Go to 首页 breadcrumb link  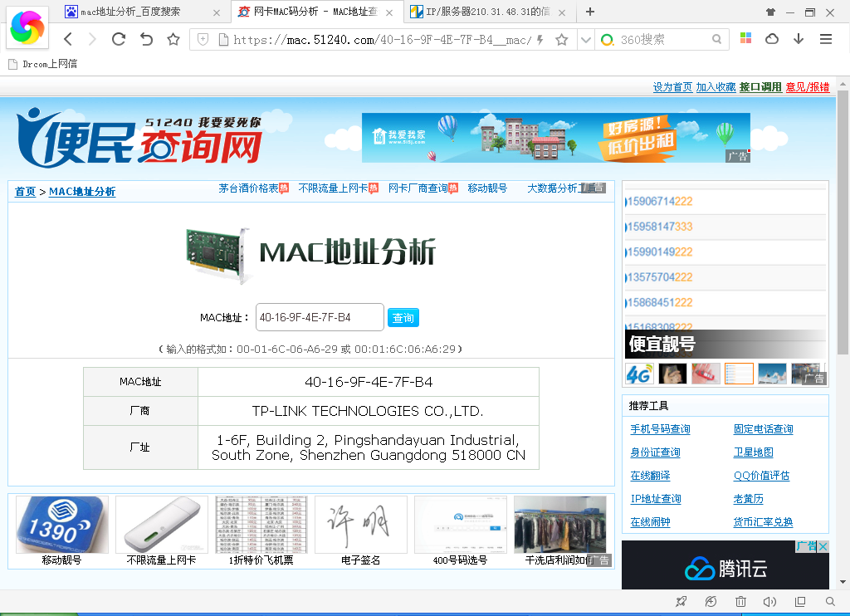[25, 192]
